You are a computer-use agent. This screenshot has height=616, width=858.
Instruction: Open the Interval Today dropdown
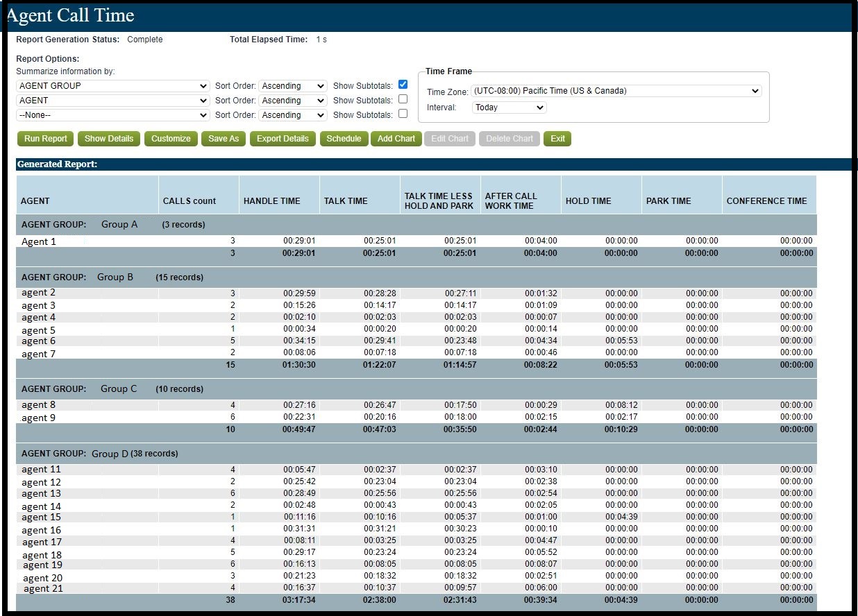pos(510,108)
